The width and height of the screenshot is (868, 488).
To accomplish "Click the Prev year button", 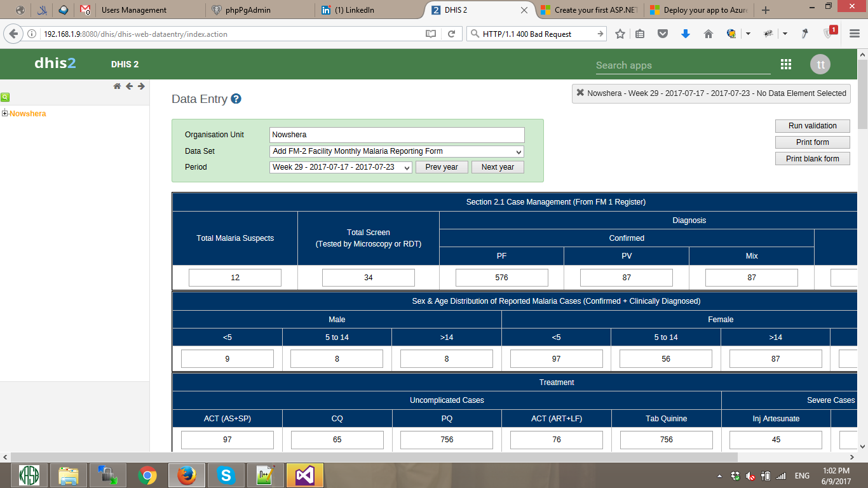I will point(442,167).
